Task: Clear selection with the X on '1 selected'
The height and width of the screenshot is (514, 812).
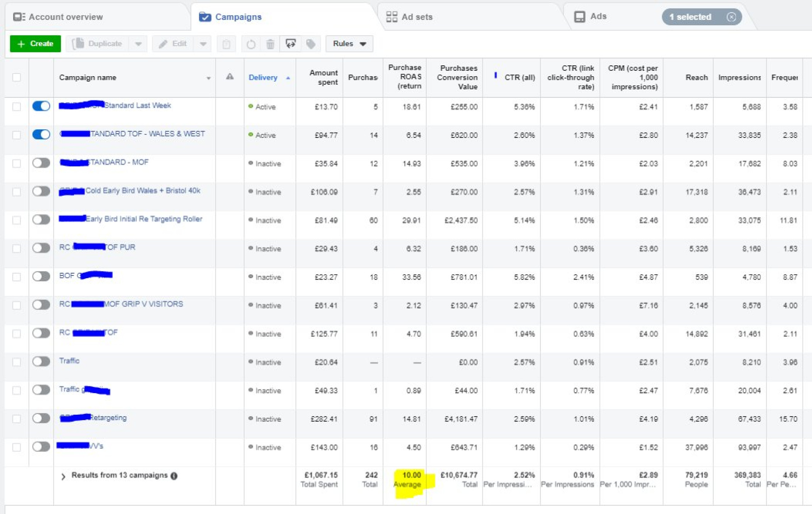Action: click(x=731, y=17)
